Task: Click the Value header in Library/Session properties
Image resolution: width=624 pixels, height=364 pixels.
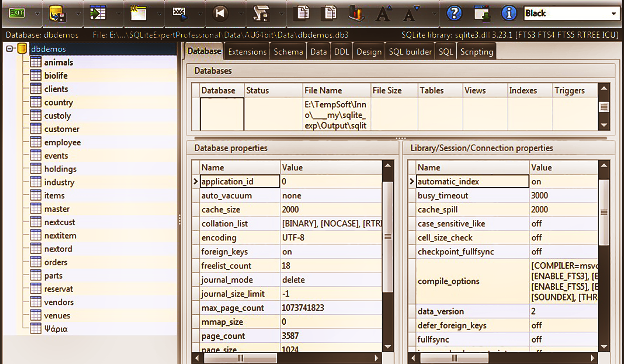Action: pos(564,167)
